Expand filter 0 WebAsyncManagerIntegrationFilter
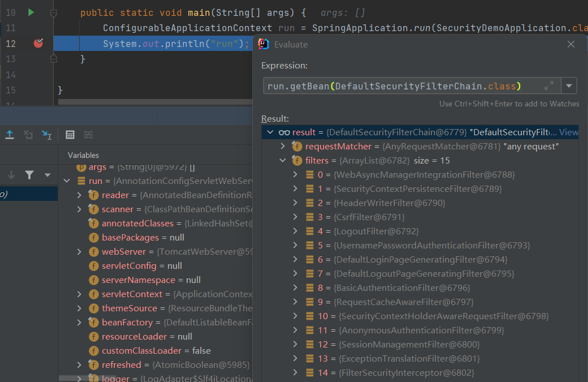588x382 pixels. pyautogui.click(x=295, y=174)
